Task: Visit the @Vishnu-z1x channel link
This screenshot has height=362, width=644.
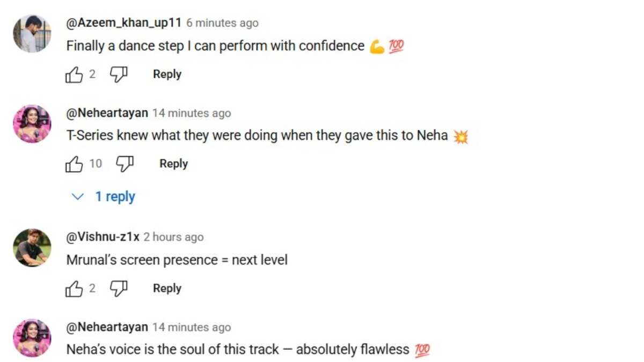Action: coord(103,237)
